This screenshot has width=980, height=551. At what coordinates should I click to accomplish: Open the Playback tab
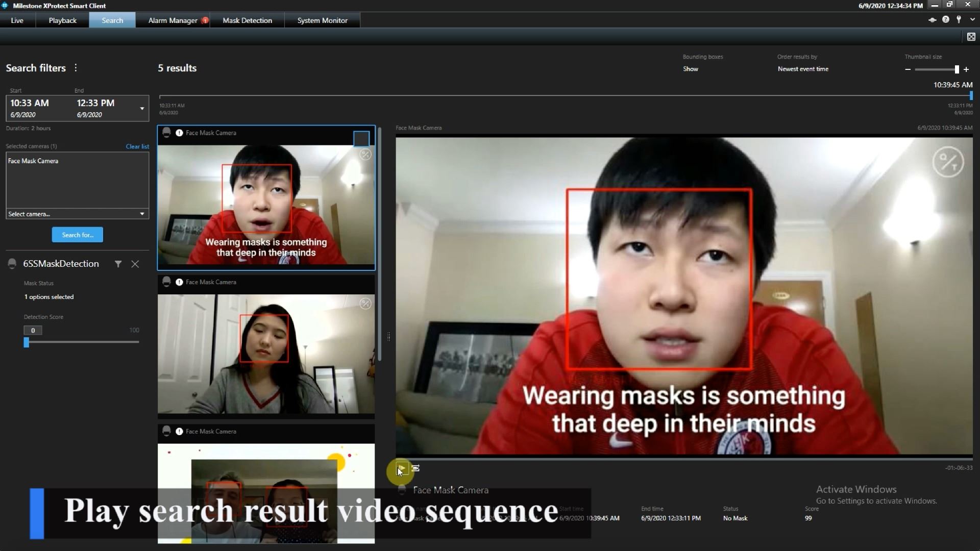click(x=62, y=20)
